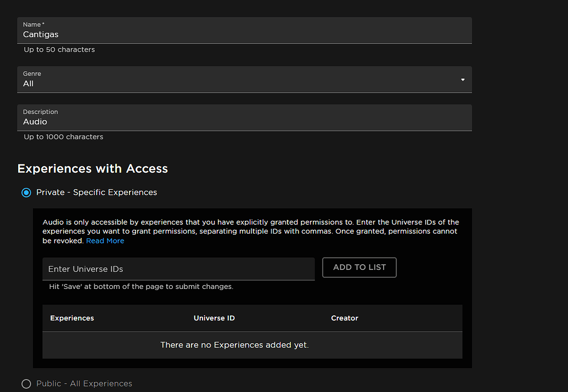The width and height of the screenshot is (568, 392).
Task: Click 'There are no Experiences added yet.' message
Action: tap(234, 345)
